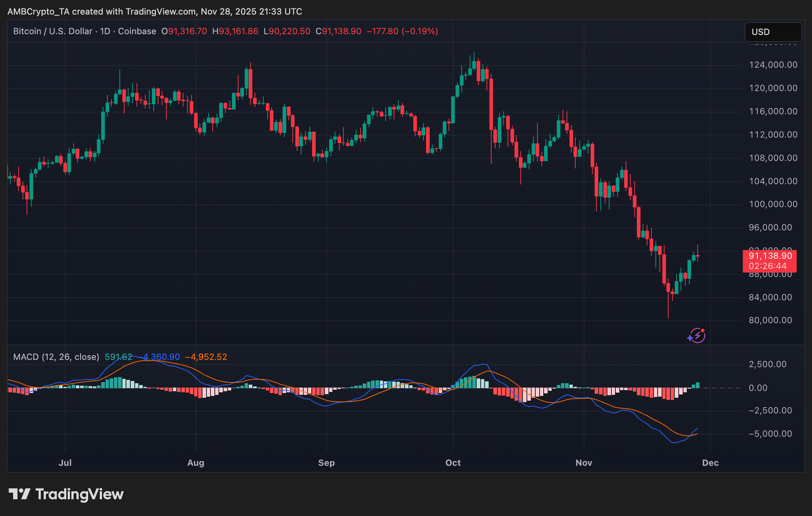Click the purple lightning bolt event icon

coord(697,336)
